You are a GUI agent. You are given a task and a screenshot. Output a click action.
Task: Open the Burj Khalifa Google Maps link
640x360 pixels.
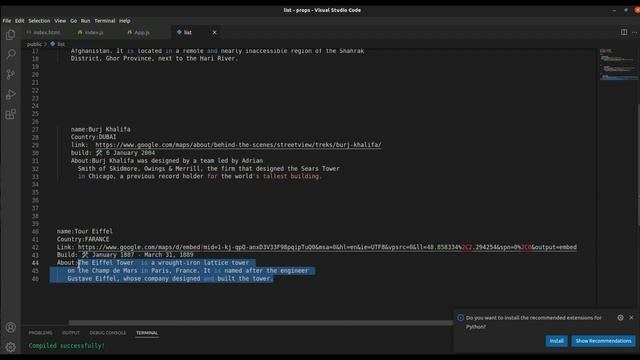pyautogui.click(x=238, y=145)
